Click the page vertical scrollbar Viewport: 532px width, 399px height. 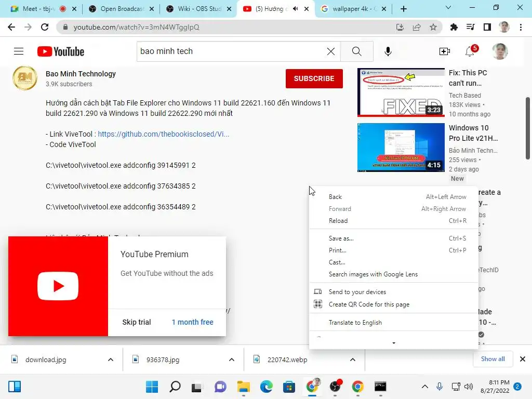tap(528, 128)
